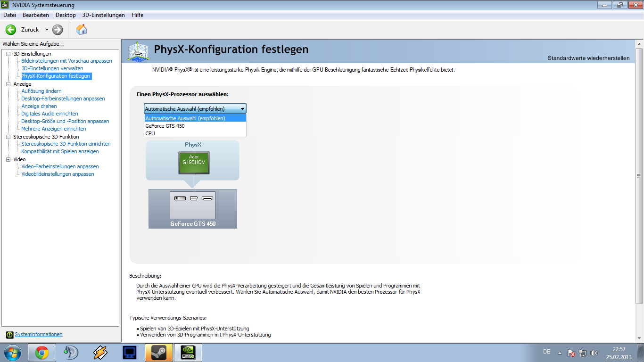Choose GeForce GTS 450 from the dropdown list
Screen dimensions: 644x362
[x=195, y=126]
